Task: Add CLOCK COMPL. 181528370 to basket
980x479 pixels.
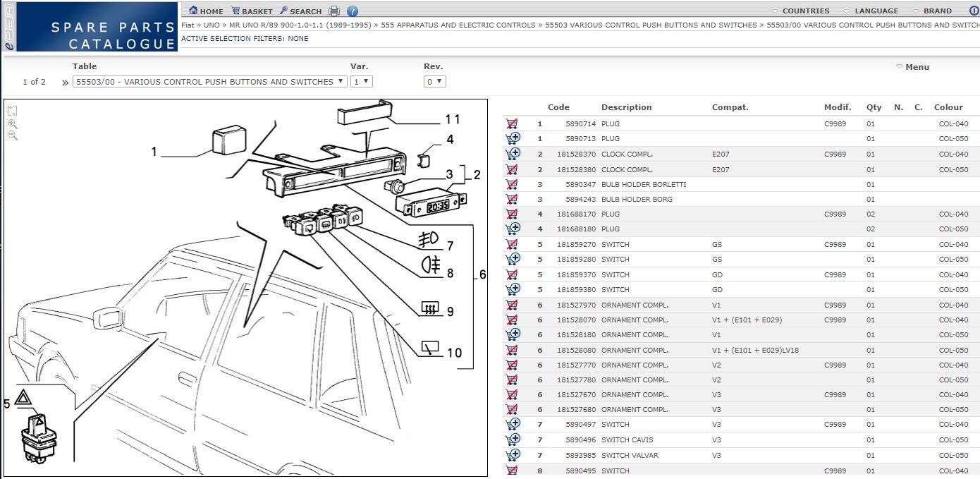Action: click(513, 154)
